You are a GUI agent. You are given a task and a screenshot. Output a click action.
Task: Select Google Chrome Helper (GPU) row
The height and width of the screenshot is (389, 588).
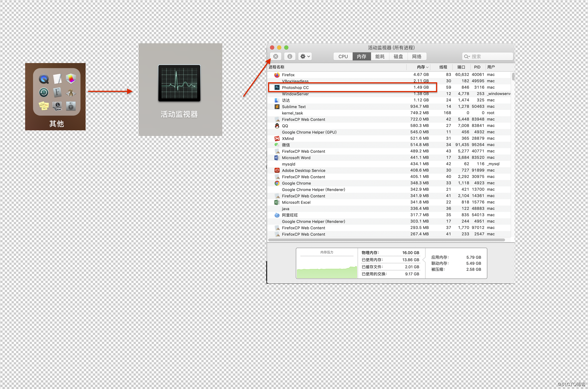389,132
